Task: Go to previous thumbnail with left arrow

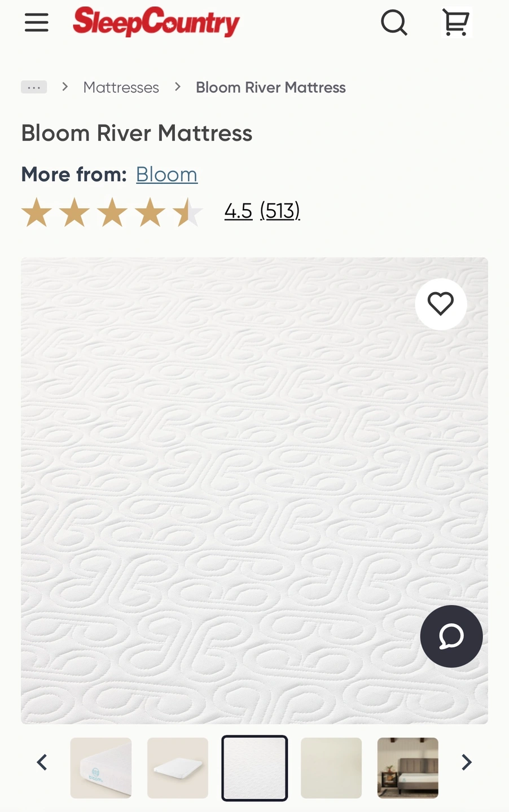Action: [x=42, y=762]
